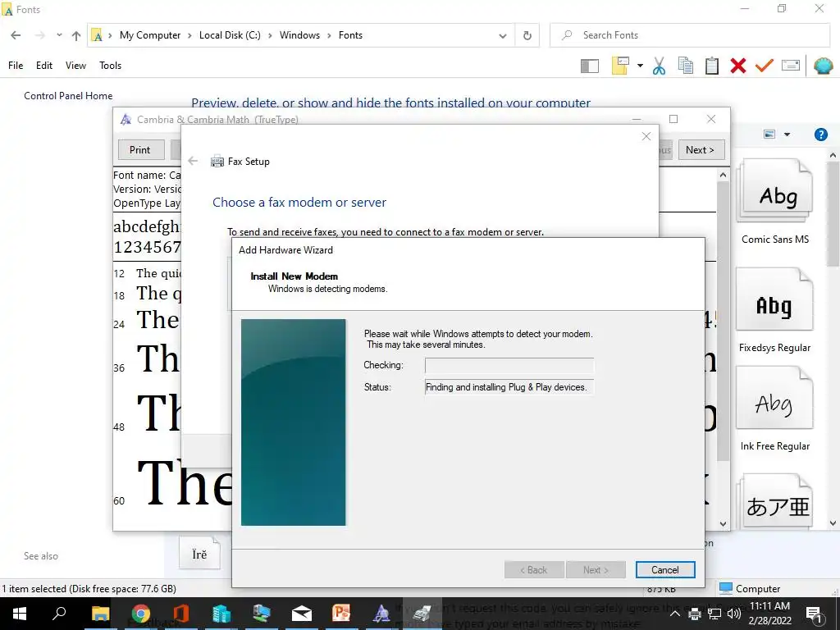Viewport: 840px width, 630px height.
Task: Refresh the Fonts folder
Action: [527, 35]
